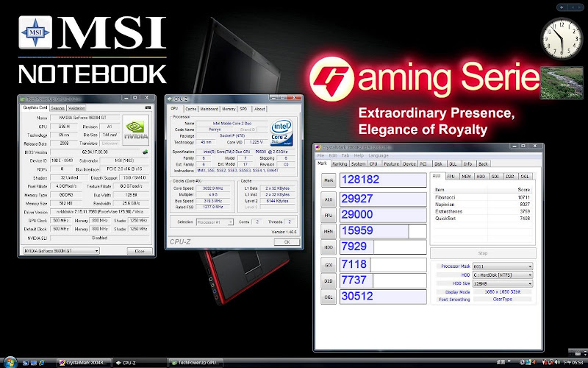Open the GPU selection dropdown in GPU-Z
The image size is (588, 368).
[x=61, y=250]
